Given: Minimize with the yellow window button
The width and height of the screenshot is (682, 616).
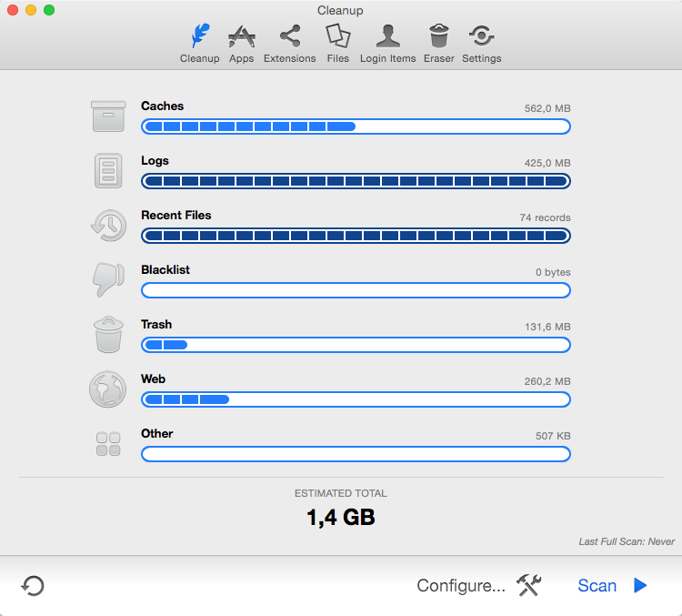Looking at the screenshot, I should click(x=31, y=10).
